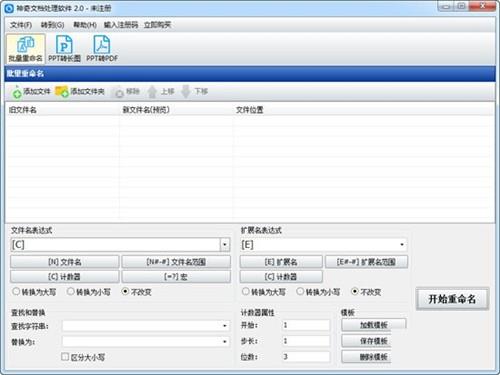The height and width of the screenshot is (375, 500).
Task: Click the [E#-#] 扩展名范围 button
Action: [x=366, y=262]
